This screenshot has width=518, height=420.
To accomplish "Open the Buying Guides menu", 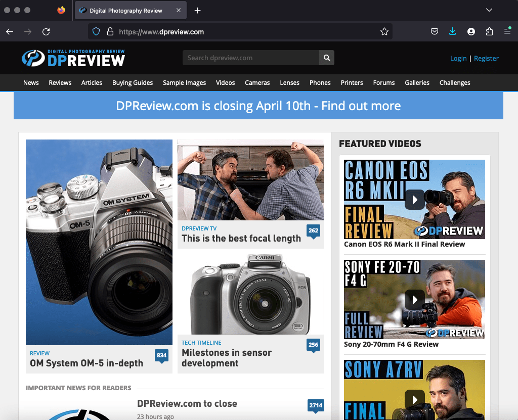I will point(133,82).
